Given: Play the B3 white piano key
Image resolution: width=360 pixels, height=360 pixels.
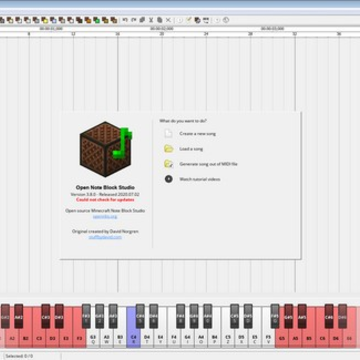Looking at the screenshot, I should 120,337.
